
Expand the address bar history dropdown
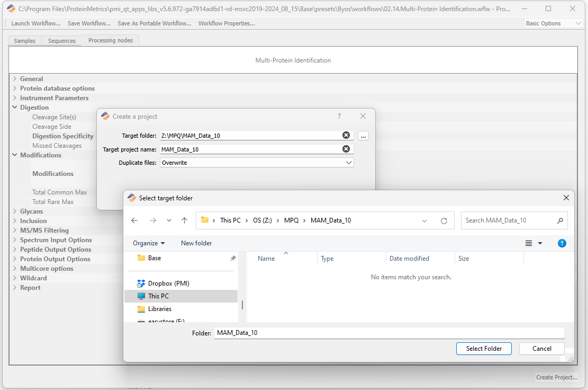coord(424,221)
